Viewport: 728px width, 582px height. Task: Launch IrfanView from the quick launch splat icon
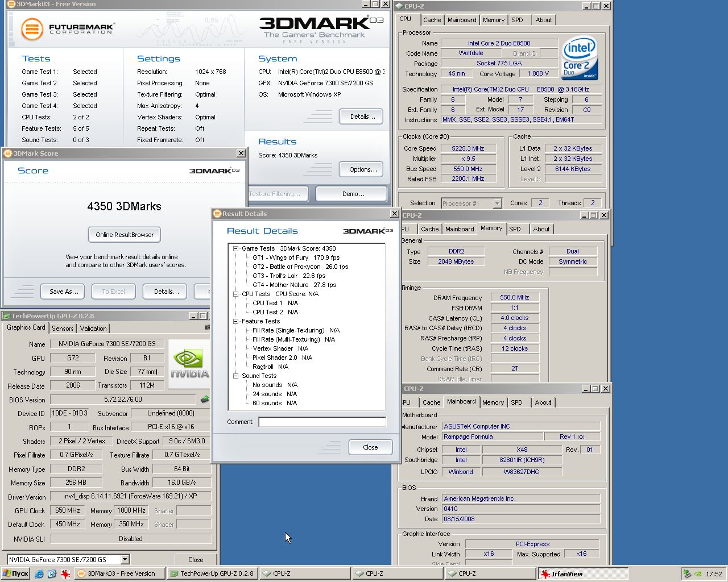pyautogui.click(x=65, y=574)
